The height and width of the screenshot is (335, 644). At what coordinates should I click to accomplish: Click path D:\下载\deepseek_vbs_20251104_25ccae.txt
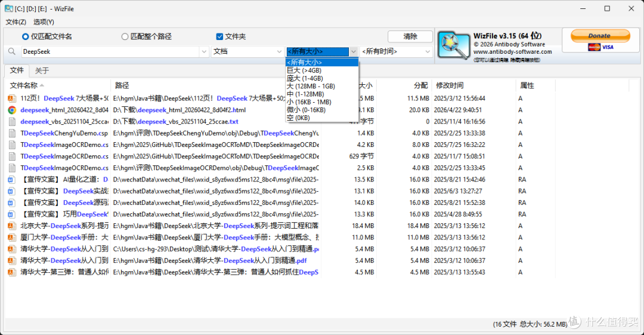[x=176, y=121]
